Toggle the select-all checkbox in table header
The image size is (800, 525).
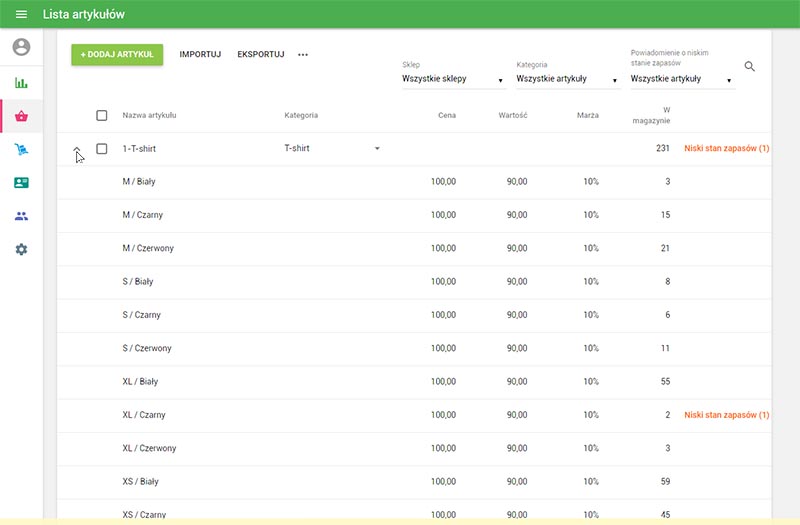tap(102, 115)
